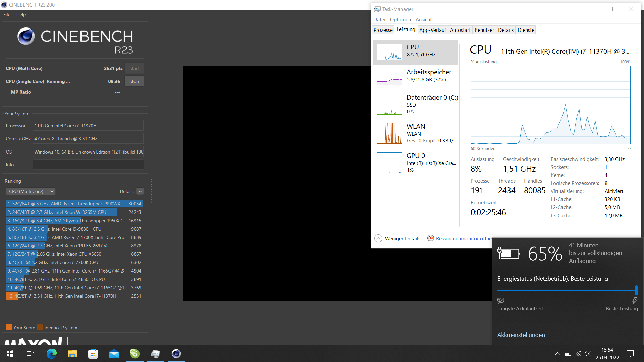Switch to the Prozesse tab

pos(383,30)
